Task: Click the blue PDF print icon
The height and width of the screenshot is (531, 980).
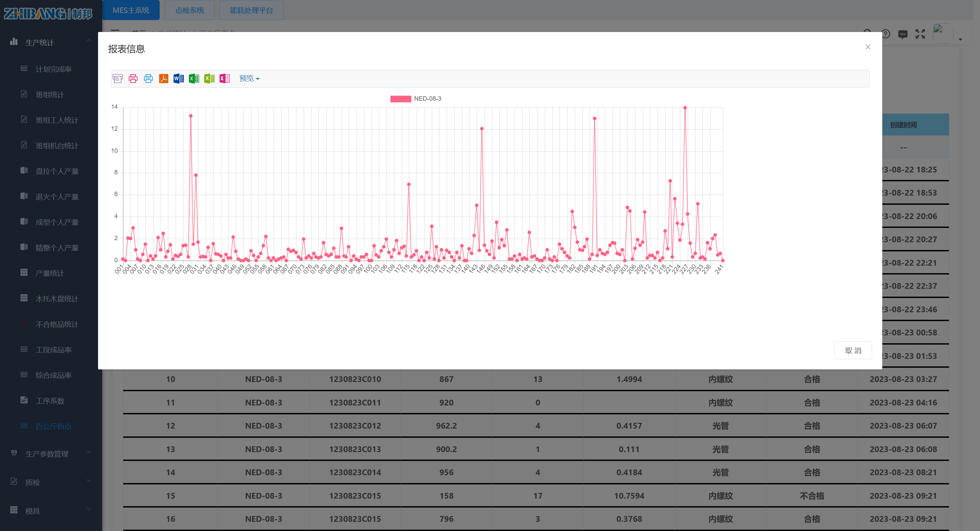Action: 148,79
